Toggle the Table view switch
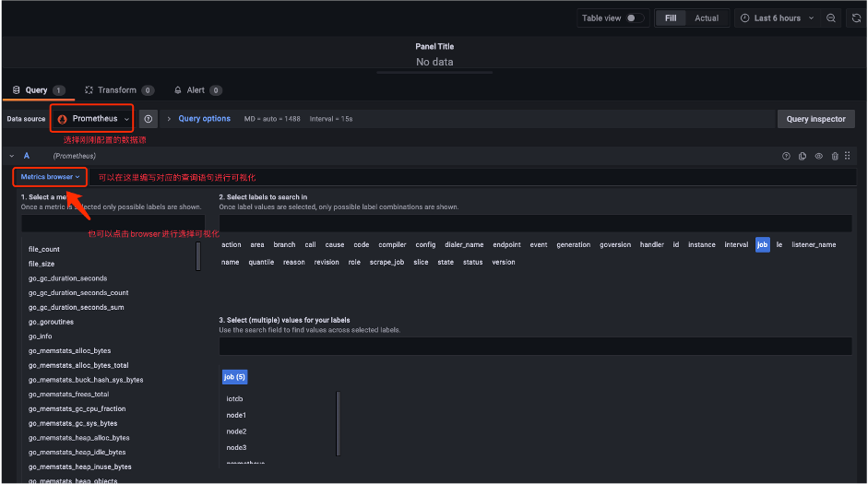The height and width of the screenshot is (484, 868). 636,18
